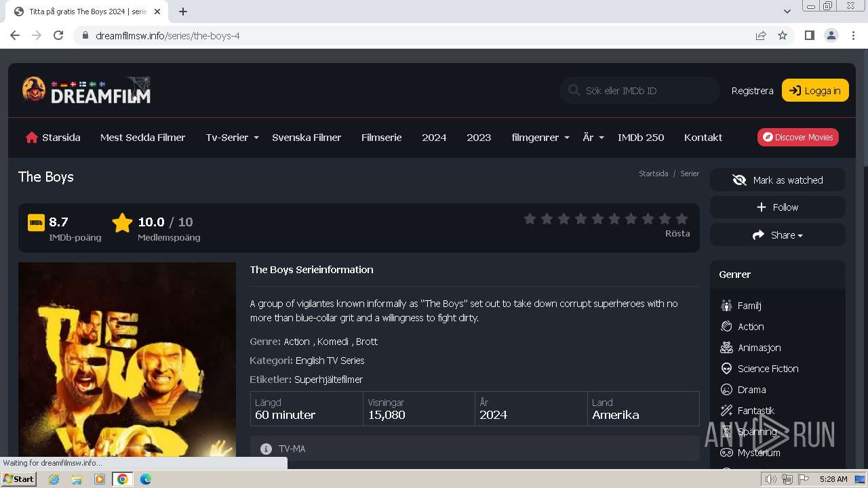Open Svenska Filmer menu item
868x488 pixels.
(x=307, y=137)
